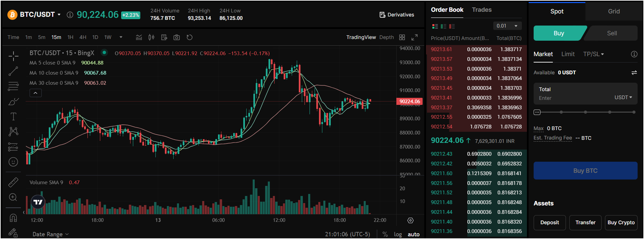Show only sell orders in order book
The image size is (644, 239).
pos(452,26)
